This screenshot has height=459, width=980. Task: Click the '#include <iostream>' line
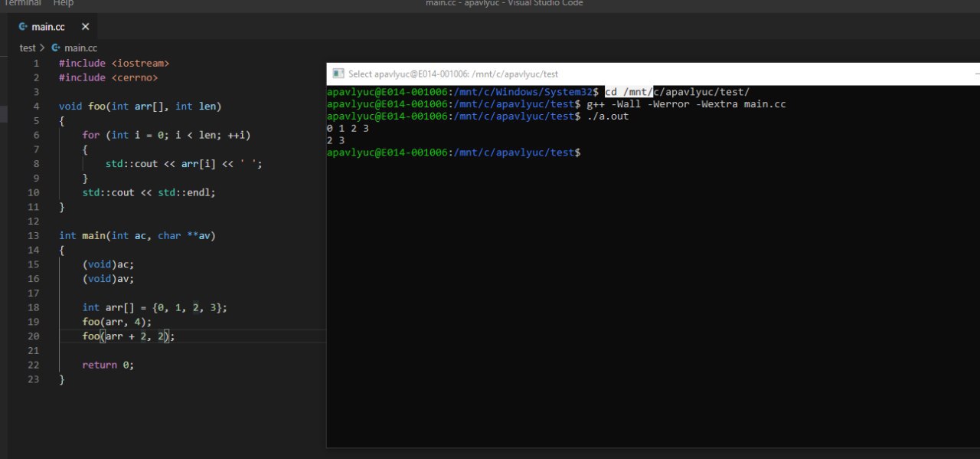tap(114, 63)
